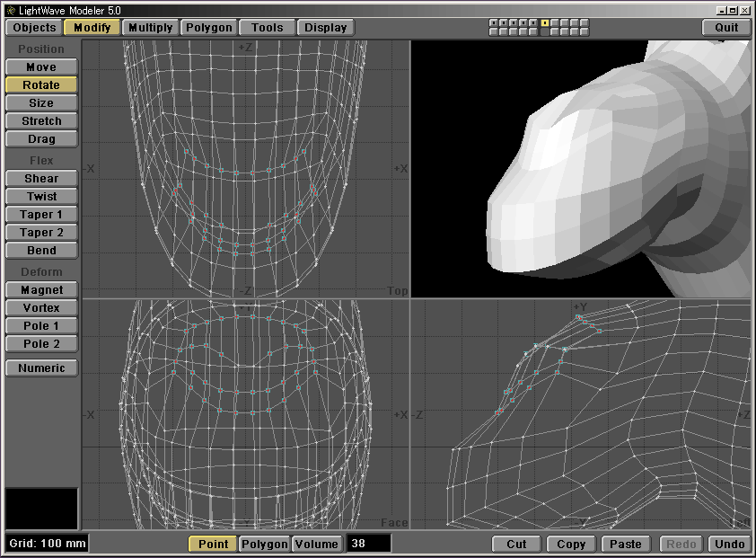This screenshot has height=558, width=756.
Task: Choose the Twist flex tool
Action: pyautogui.click(x=41, y=197)
